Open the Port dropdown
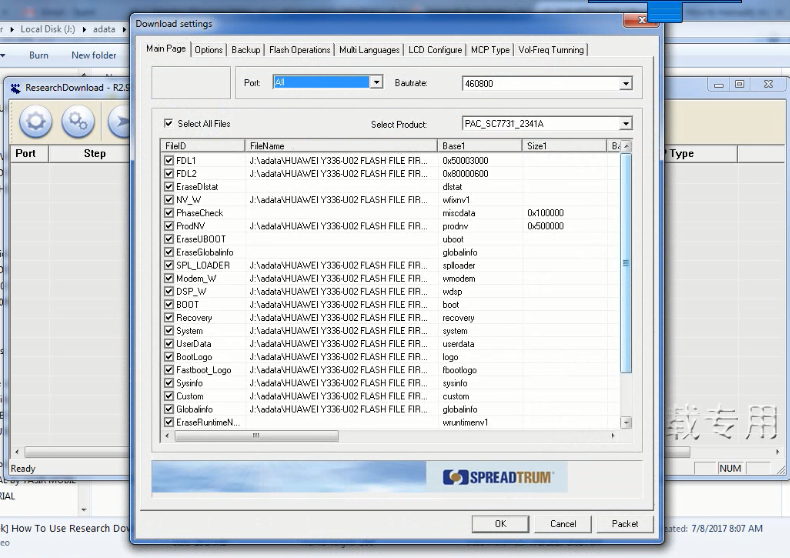The width and height of the screenshot is (790, 558). (x=376, y=82)
